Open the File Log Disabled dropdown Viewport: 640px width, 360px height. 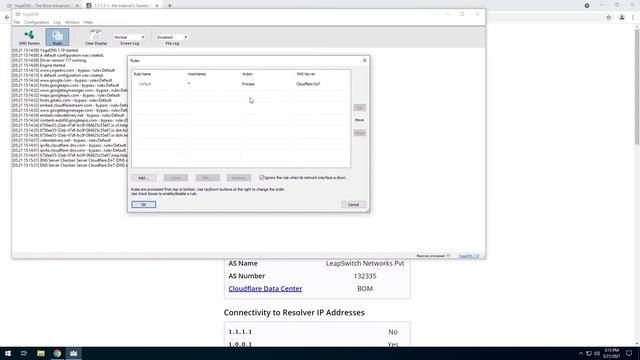pos(172,37)
